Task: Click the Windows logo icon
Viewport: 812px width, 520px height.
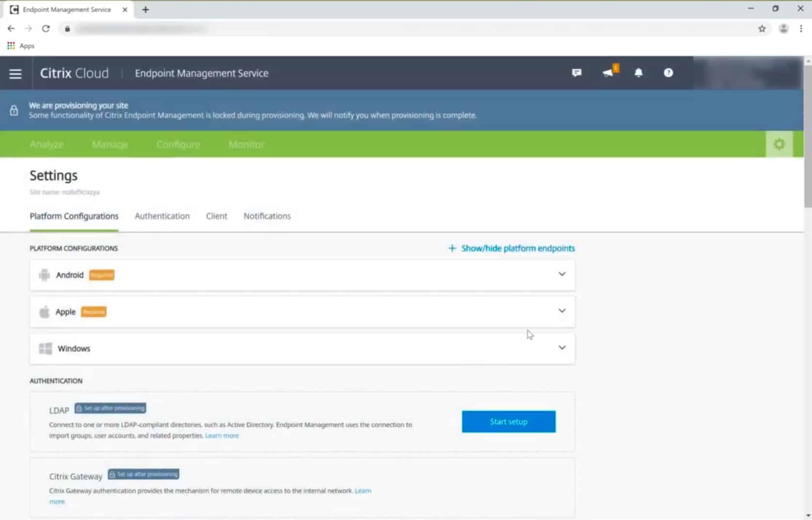Action: (45, 349)
